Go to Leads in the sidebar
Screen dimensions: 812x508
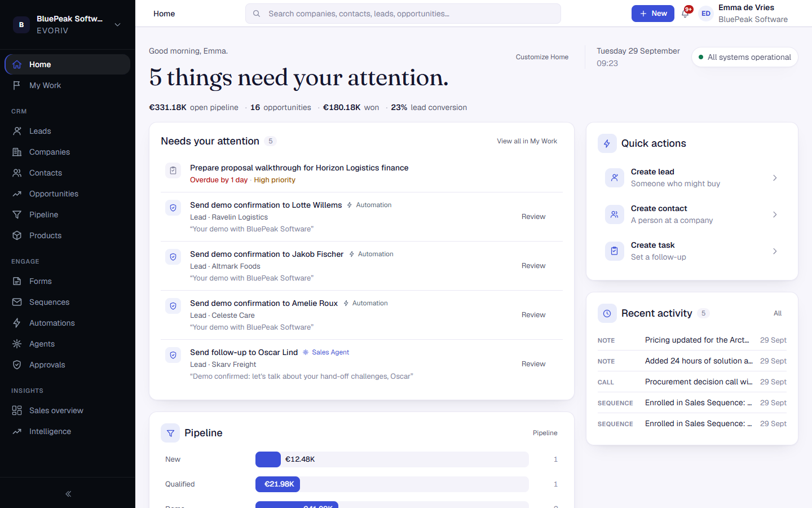[x=68, y=131]
